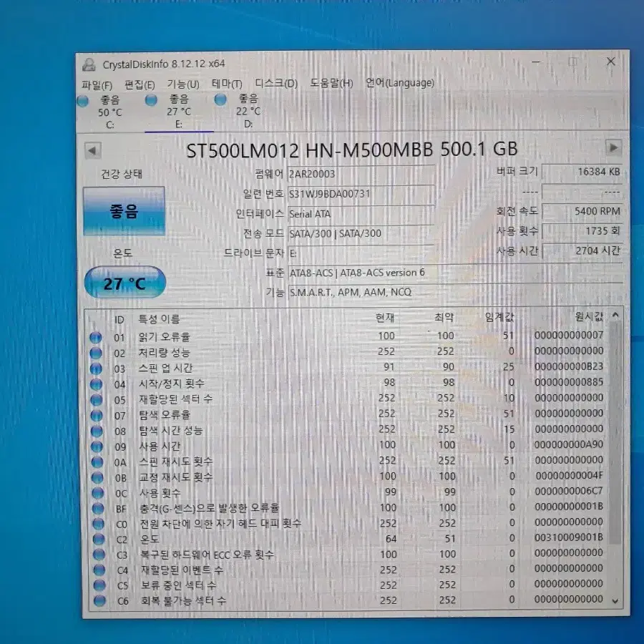Select raw value 000000000A90
Screen dimensions: 644x644
coord(569,444)
